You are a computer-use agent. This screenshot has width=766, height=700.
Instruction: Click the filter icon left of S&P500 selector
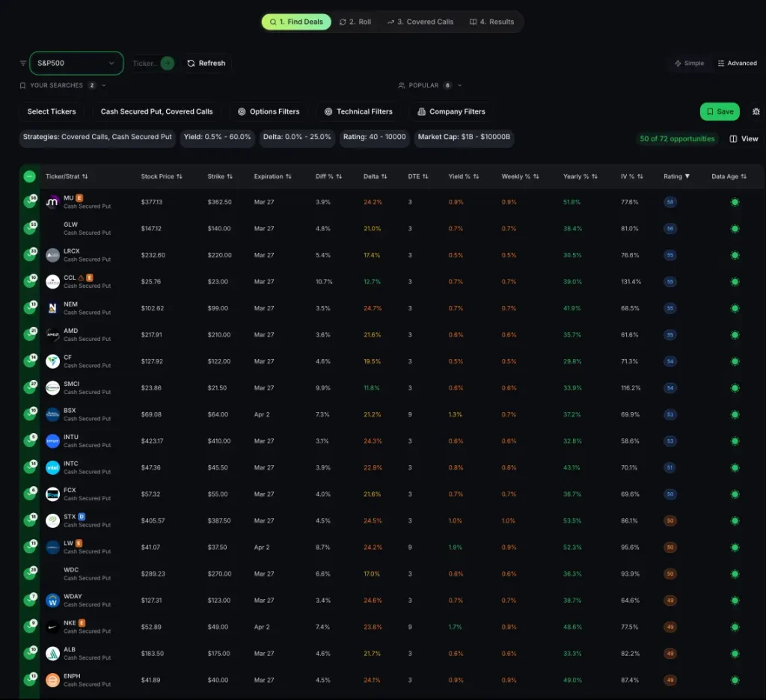click(21, 63)
